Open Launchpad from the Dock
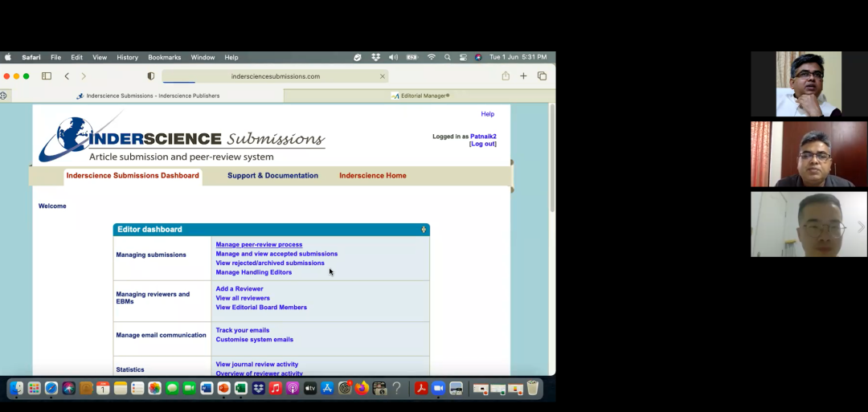Screen dimensions: 868x412 [35, 388]
